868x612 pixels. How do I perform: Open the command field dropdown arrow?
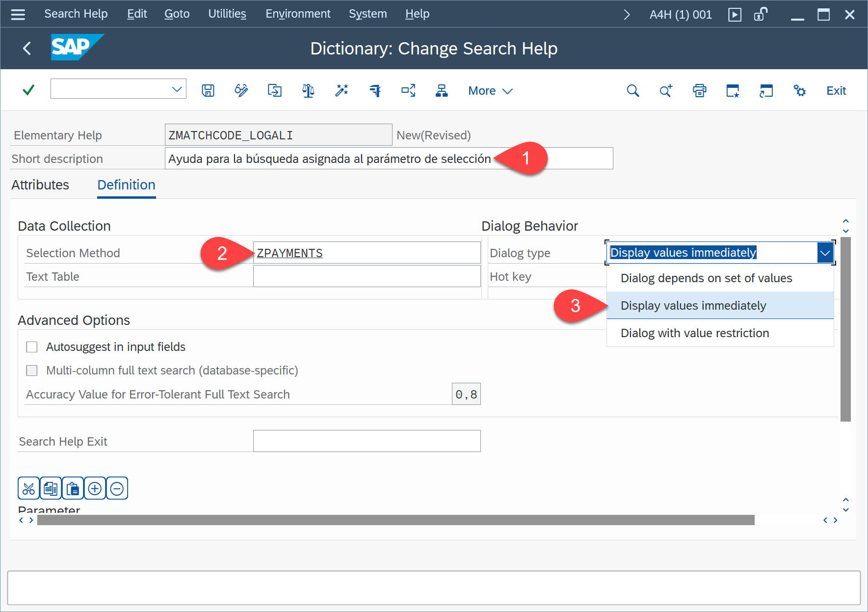point(177,89)
